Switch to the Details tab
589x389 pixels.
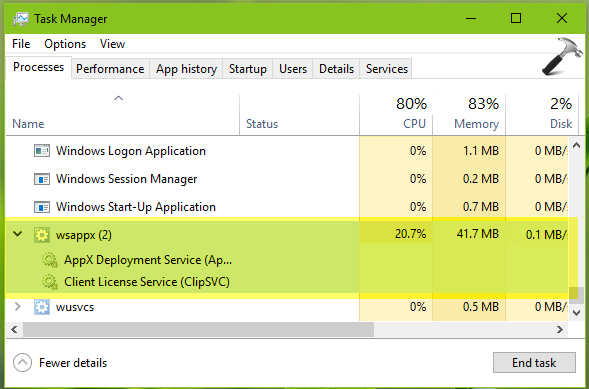click(336, 69)
